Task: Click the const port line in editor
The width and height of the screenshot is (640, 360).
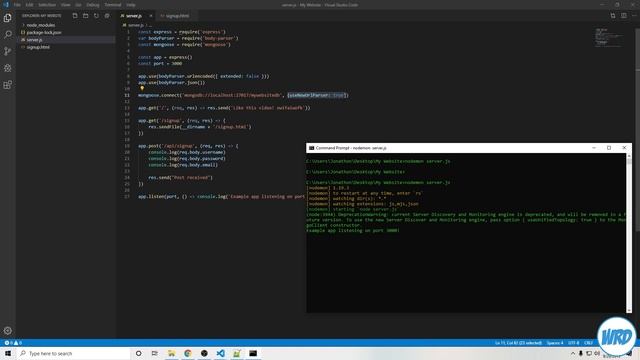Action: coord(160,64)
